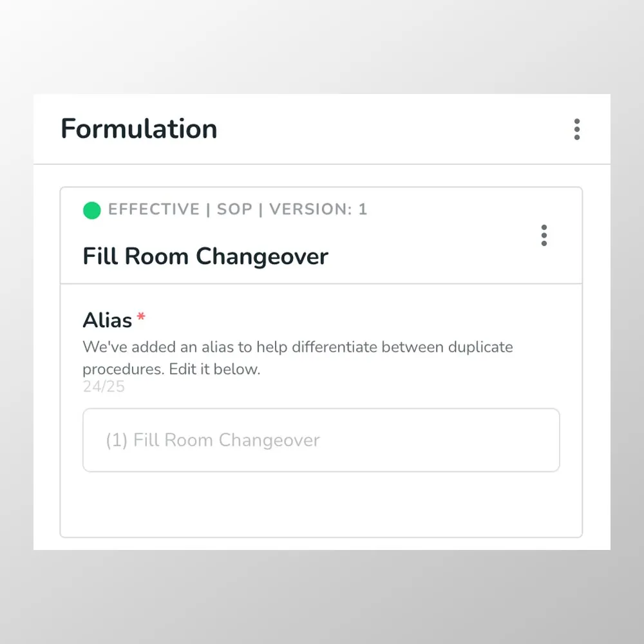Click the Fill Room Changeover procedure title
The height and width of the screenshot is (644, 644).
click(205, 256)
